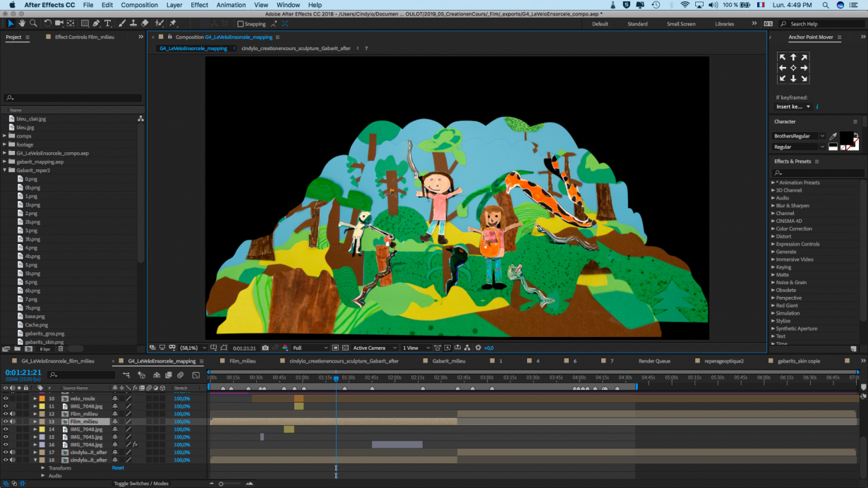Viewport: 868px width, 488px height.
Task: Expand the Transform group of layer 18
Action: (42, 468)
